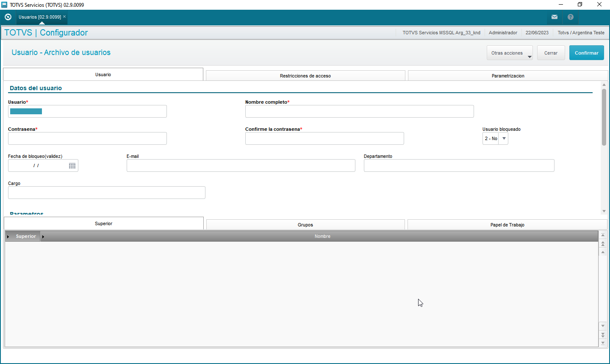This screenshot has height=364, width=610.
Task: Focus the Contrasena field
Action: (x=87, y=138)
